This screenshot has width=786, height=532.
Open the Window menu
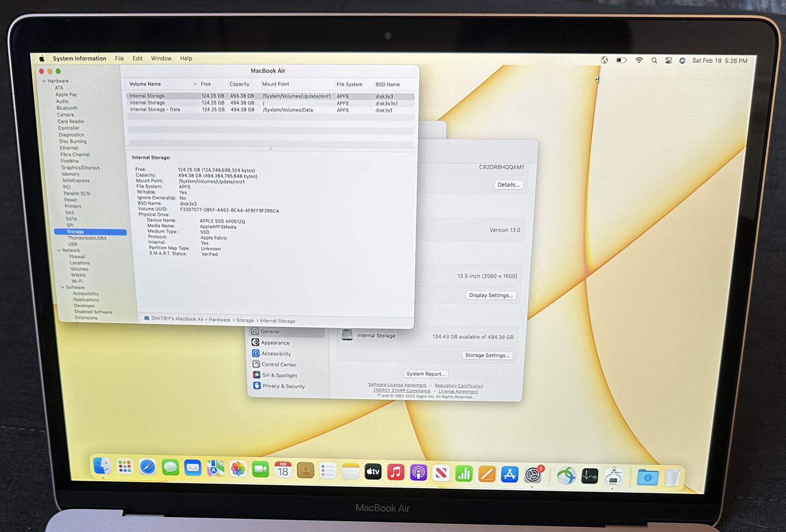[x=161, y=58]
